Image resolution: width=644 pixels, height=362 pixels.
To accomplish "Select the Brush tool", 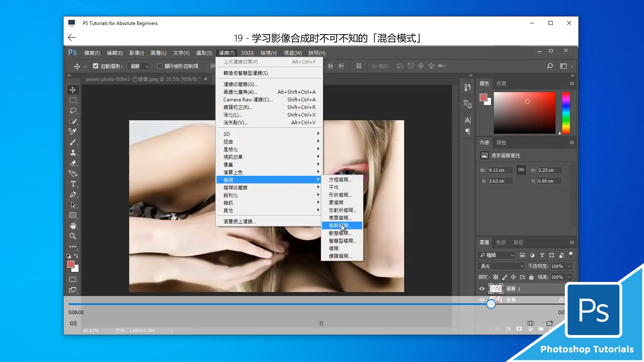I will pyautogui.click(x=73, y=142).
